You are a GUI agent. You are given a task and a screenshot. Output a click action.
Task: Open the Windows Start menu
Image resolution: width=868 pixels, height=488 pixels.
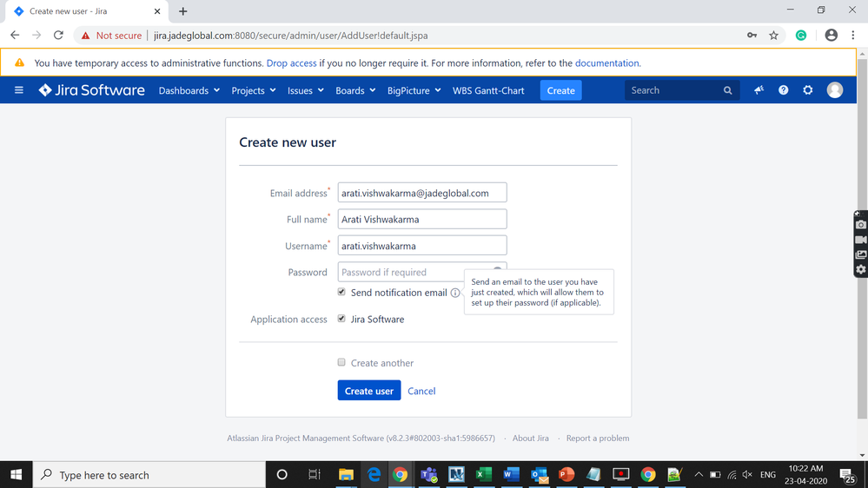point(16,475)
